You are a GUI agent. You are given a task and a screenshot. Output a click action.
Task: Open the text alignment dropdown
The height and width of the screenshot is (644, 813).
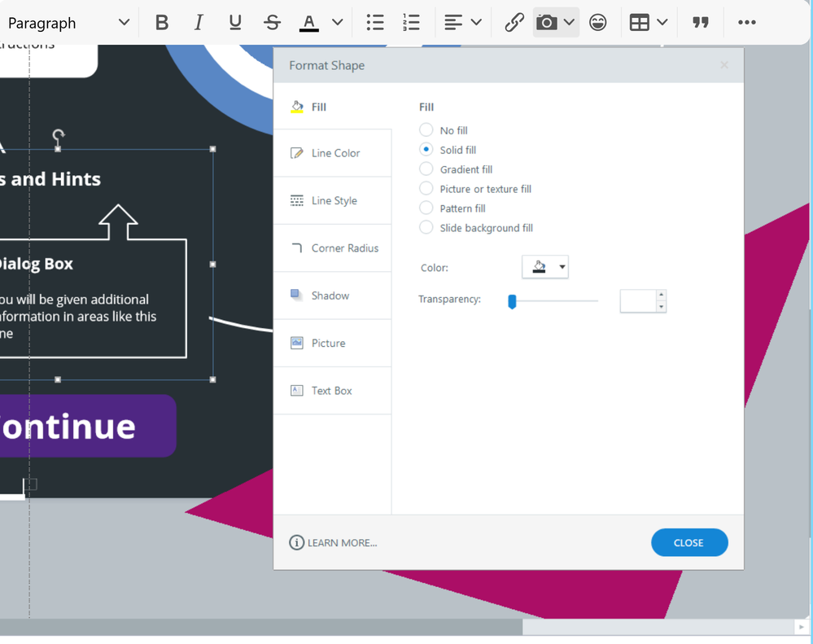pyautogui.click(x=463, y=23)
